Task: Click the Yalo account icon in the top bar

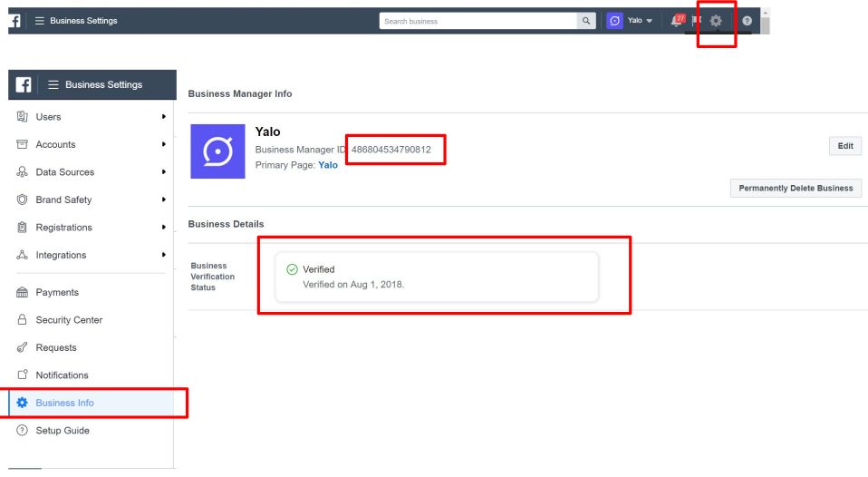Action: click(x=614, y=21)
